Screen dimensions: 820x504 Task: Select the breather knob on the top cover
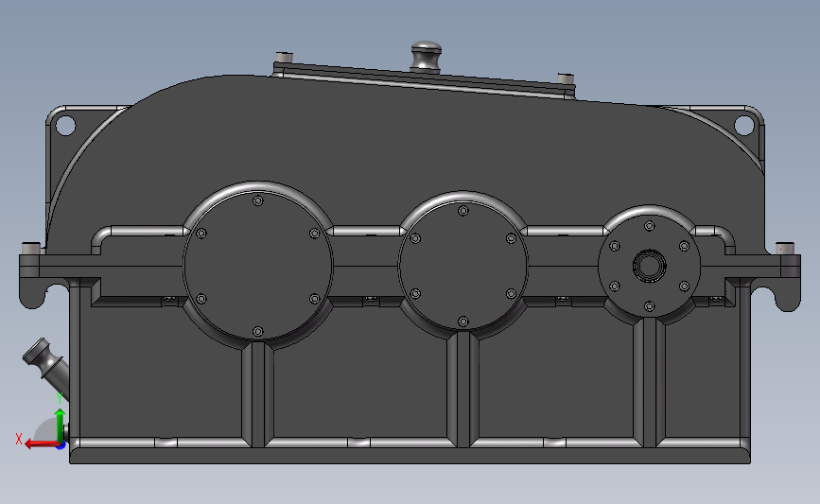coord(427,56)
